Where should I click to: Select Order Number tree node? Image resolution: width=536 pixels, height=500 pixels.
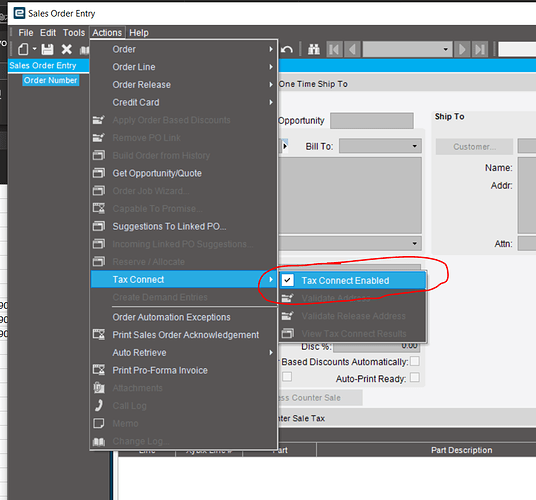coord(51,80)
